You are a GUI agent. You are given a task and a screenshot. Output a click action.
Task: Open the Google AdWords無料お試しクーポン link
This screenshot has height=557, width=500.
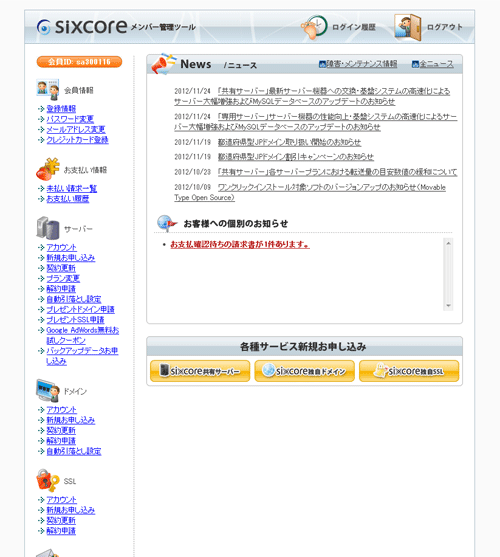[x=82, y=335]
